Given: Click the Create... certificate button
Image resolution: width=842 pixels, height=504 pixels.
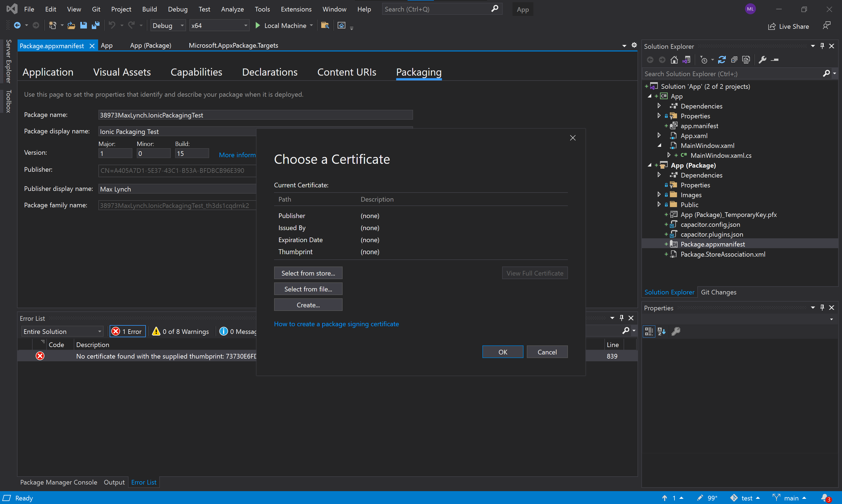Looking at the screenshot, I should pos(308,305).
